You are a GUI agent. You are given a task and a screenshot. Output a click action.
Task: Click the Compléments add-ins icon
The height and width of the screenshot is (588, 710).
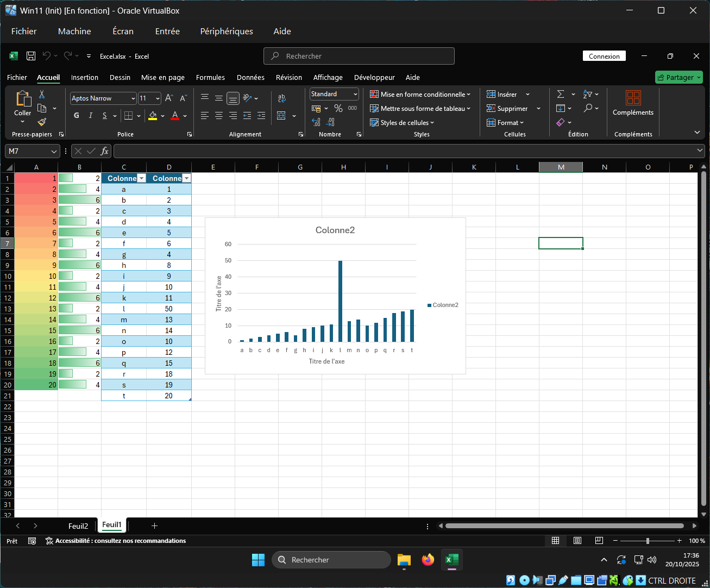(633, 98)
